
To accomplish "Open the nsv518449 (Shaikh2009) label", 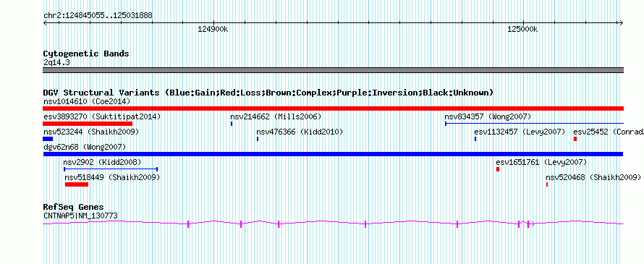I will pos(112,177).
